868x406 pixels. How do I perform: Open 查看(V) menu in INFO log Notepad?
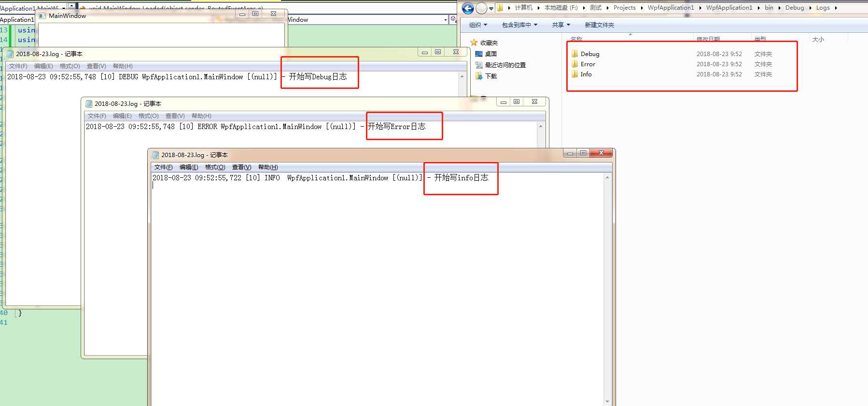click(x=241, y=167)
